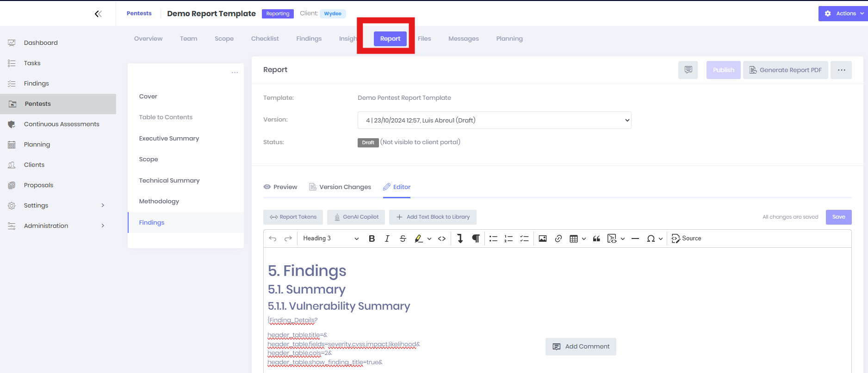Screen dimensions: 868x373
Task: Insert an image into the editor
Action: (543, 238)
